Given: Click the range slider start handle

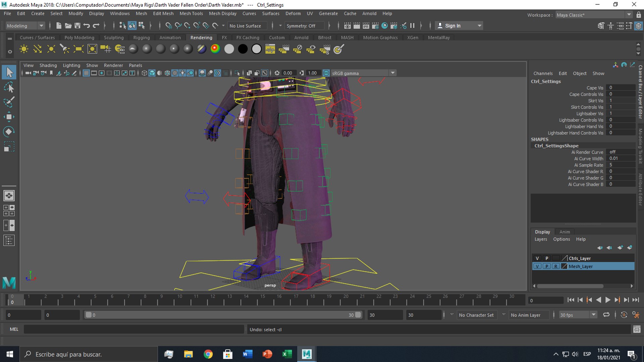Looking at the screenshot, I should tap(89, 315).
